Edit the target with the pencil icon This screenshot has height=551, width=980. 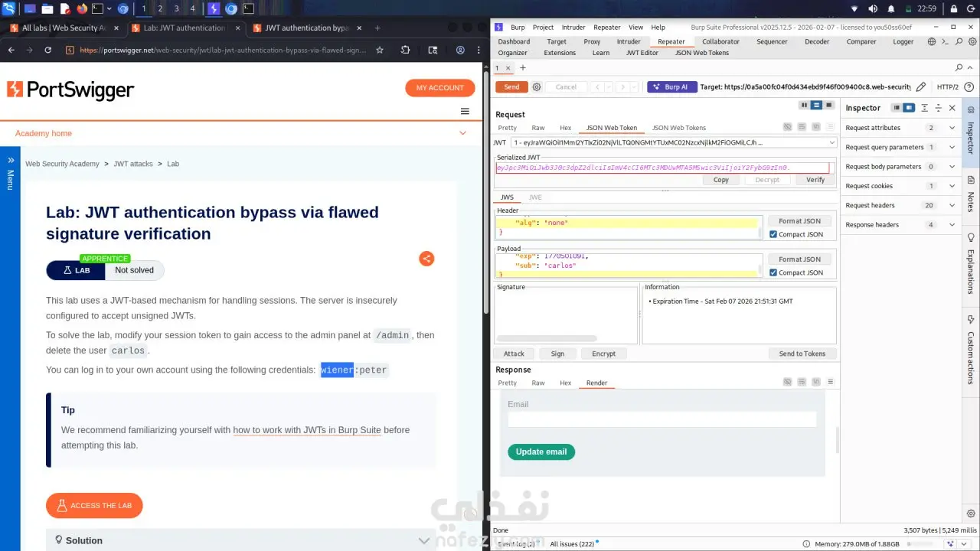tap(921, 87)
